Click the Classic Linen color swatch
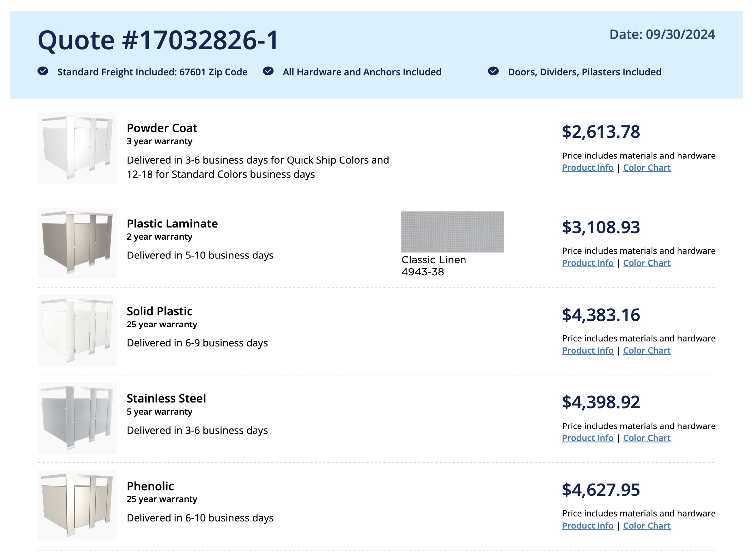Viewport: 752px width, 560px height. pyautogui.click(x=452, y=232)
